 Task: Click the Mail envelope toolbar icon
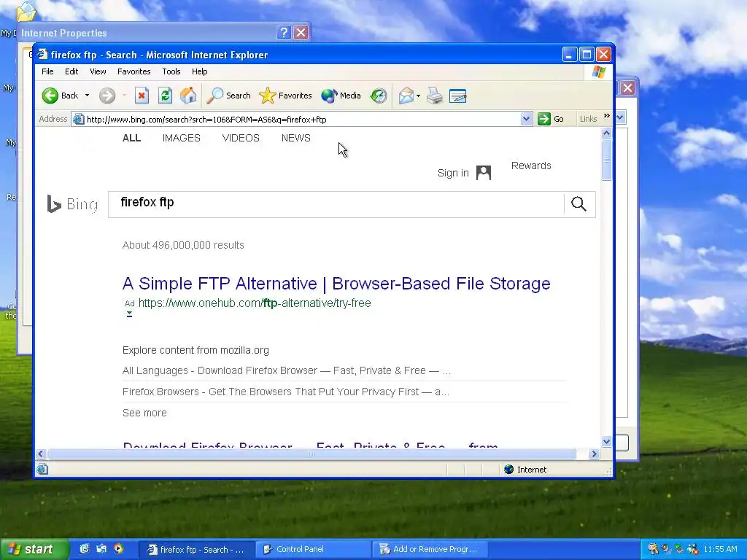point(406,96)
